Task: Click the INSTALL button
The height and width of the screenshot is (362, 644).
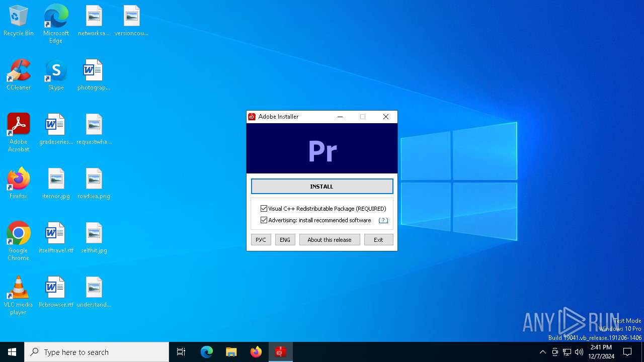Action: tap(322, 187)
